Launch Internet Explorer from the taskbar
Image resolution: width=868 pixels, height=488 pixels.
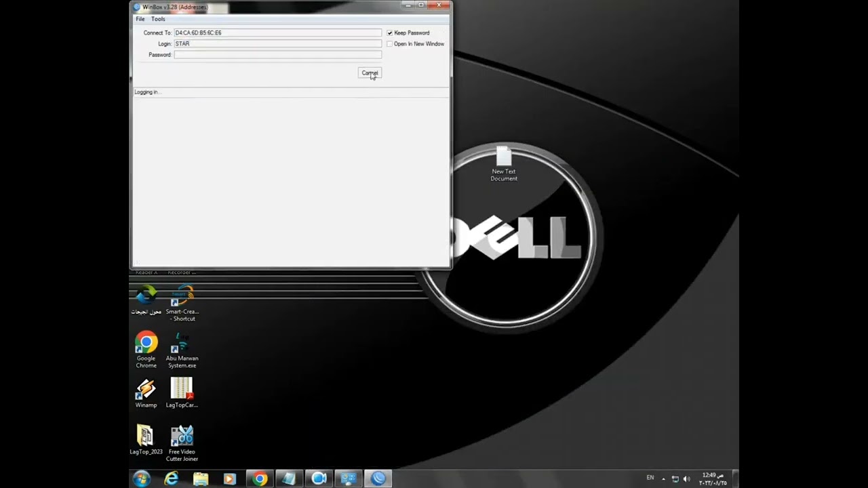[x=172, y=479]
